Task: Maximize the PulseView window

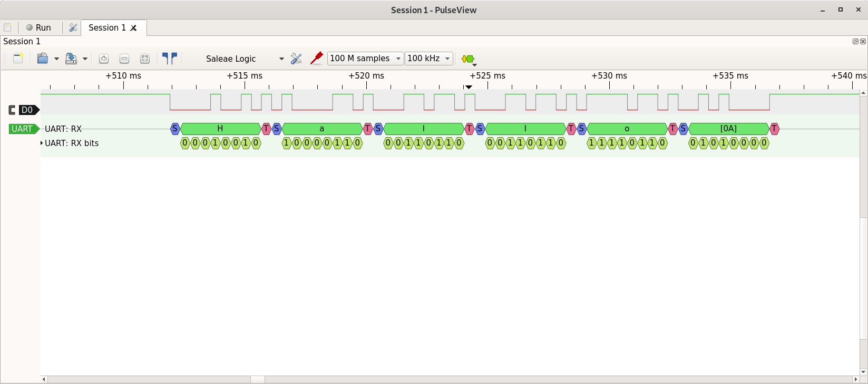Action: (x=841, y=9)
